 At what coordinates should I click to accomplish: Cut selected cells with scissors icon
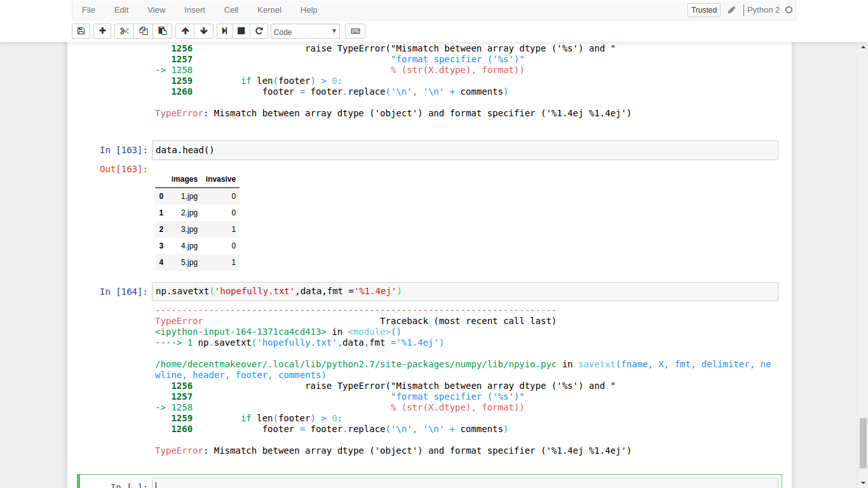[x=124, y=31]
